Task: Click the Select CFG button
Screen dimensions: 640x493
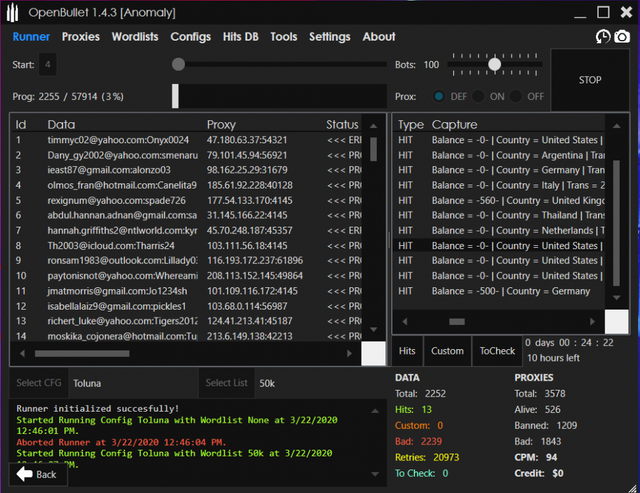Action: click(41, 383)
